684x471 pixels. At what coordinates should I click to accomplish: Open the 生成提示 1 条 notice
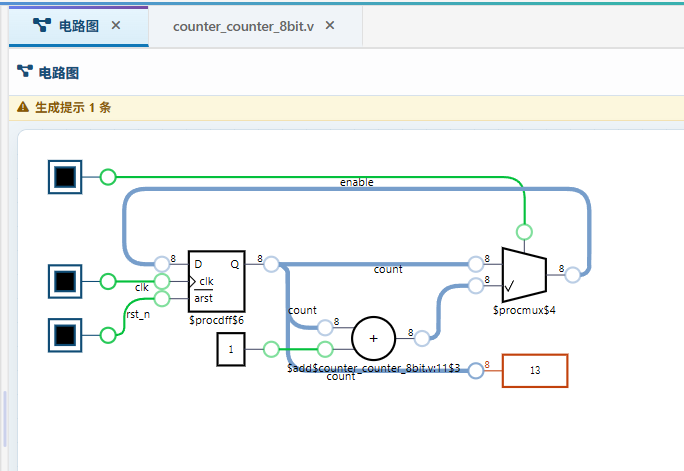coord(346,108)
